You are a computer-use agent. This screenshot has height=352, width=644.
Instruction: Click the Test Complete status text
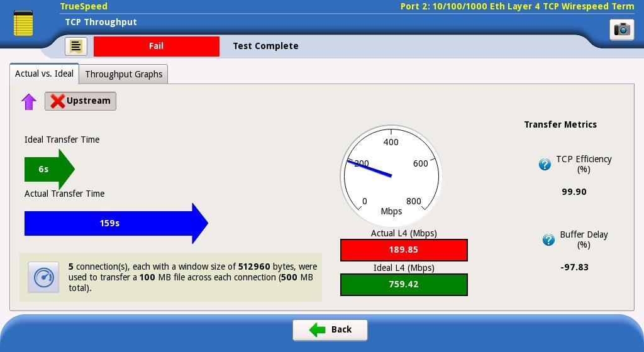click(266, 46)
